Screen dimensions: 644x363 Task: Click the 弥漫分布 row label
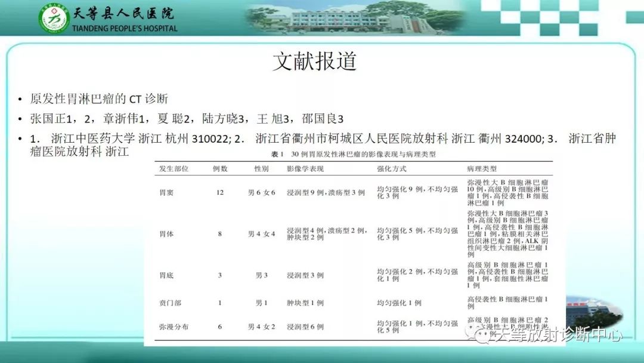[174, 327]
